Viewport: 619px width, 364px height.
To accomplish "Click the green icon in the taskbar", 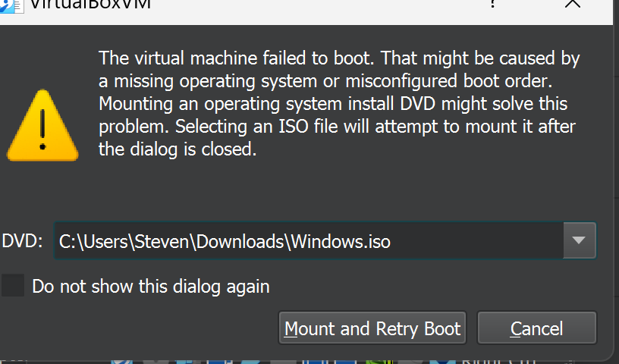I will [379, 361].
